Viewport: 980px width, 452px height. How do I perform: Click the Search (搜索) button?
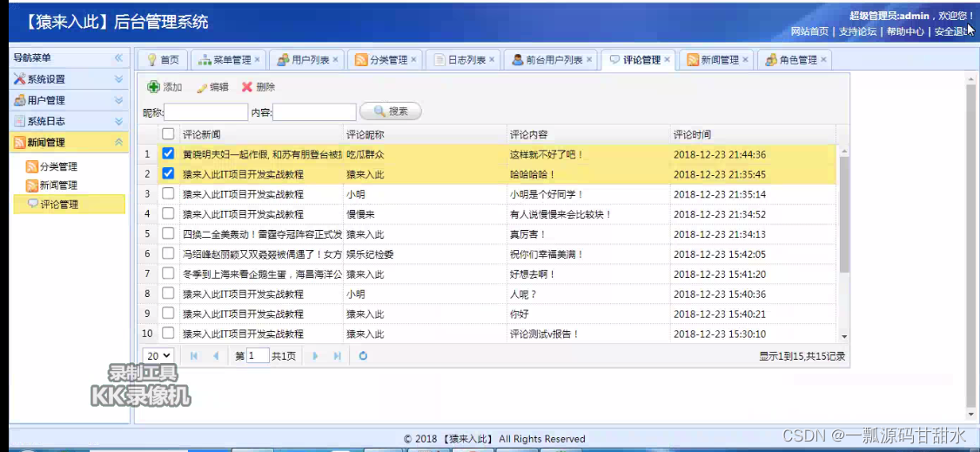click(391, 111)
